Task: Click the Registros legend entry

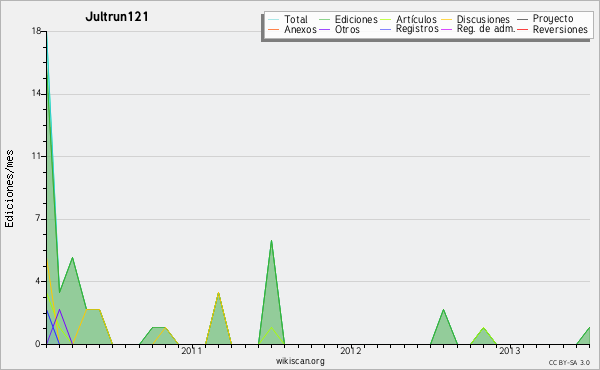Action: click(417, 29)
